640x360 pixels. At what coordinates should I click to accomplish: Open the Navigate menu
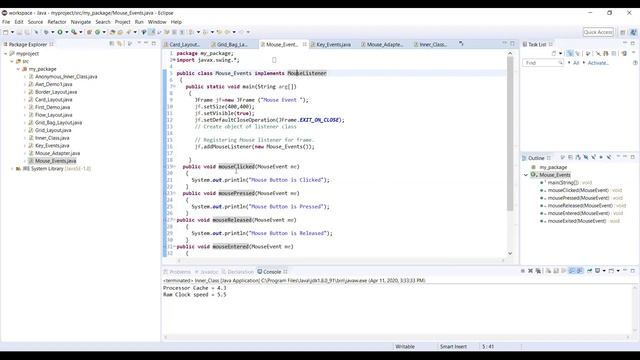81,22
